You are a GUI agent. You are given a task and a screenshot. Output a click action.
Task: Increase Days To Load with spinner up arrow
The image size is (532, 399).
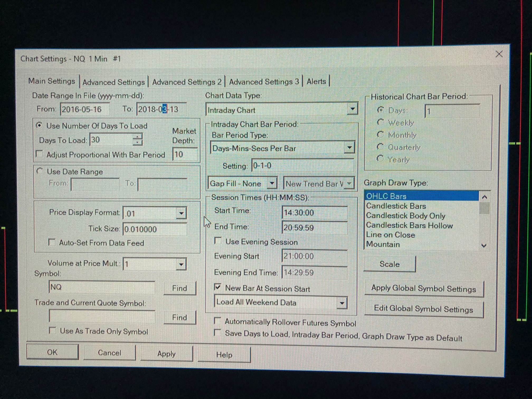click(137, 136)
